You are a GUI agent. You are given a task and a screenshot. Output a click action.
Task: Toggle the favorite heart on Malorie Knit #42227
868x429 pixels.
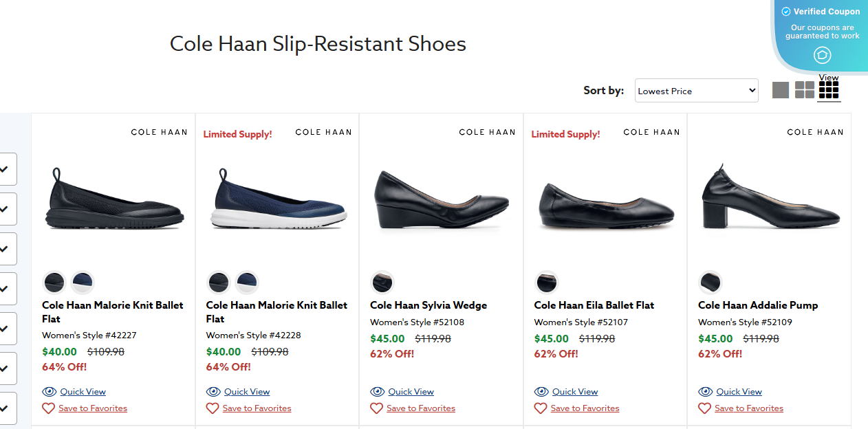[x=47, y=408]
